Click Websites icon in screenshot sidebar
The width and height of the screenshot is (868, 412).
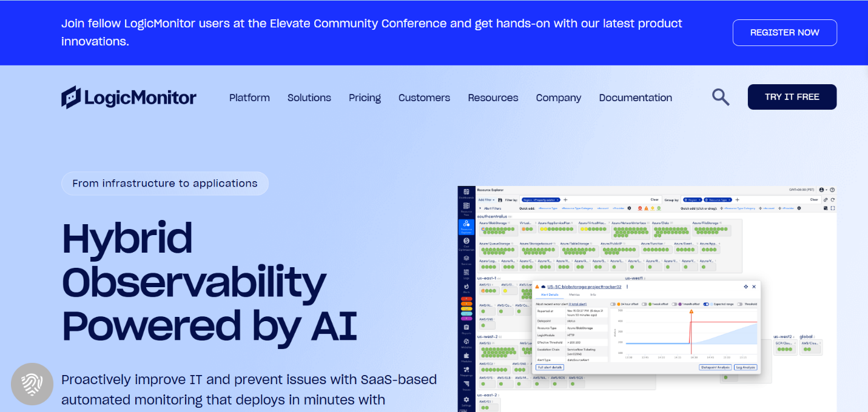click(x=466, y=342)
